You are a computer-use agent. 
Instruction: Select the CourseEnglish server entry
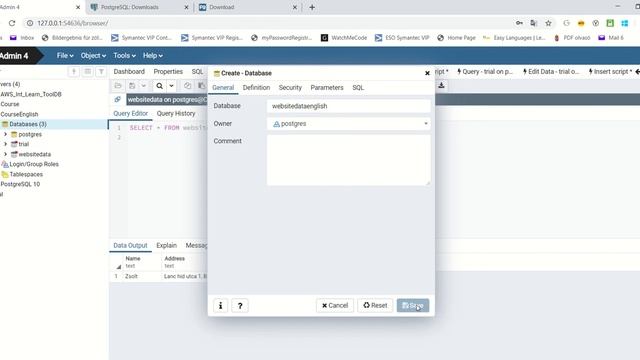19,114
